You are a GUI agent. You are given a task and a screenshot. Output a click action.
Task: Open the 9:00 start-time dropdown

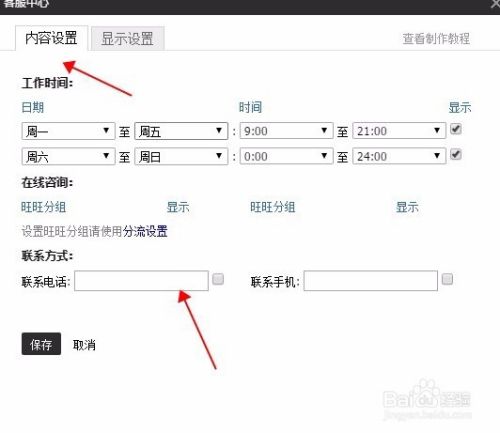pos(286,131)
